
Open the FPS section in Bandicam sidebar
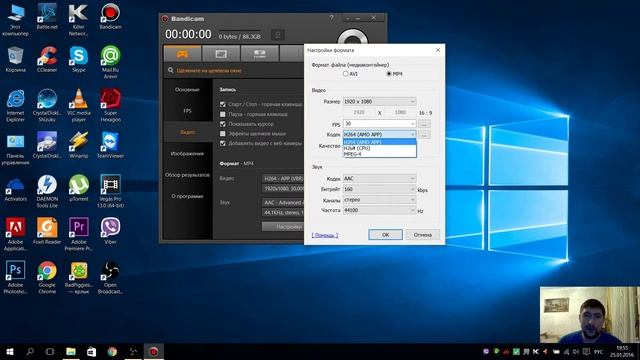[187, 111]
